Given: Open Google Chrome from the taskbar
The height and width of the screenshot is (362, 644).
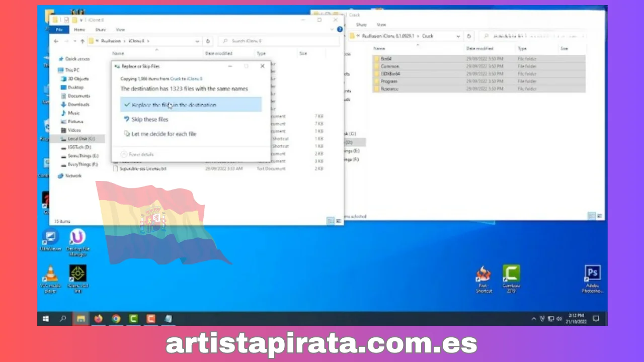Looking at the screenshot, I should 116,319.
